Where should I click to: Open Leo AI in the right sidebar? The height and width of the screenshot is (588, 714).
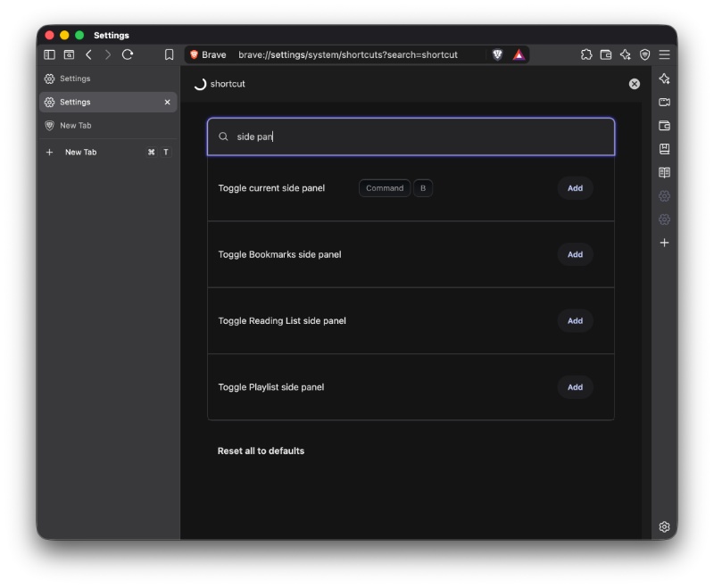click(x=664, y=79)
